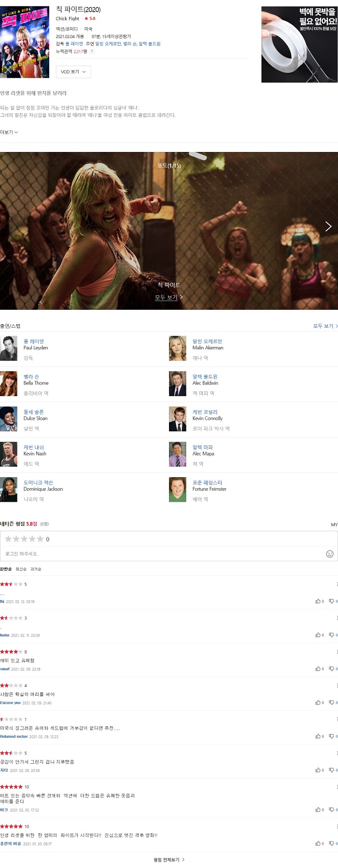Like the review by Returned rocker

click(319, 736)
